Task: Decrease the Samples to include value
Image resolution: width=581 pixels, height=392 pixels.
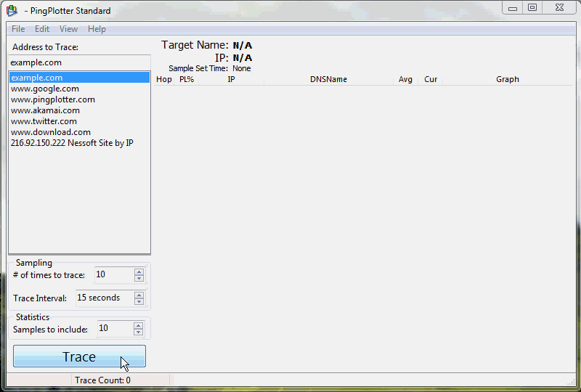Action: [x=138, y=332]
